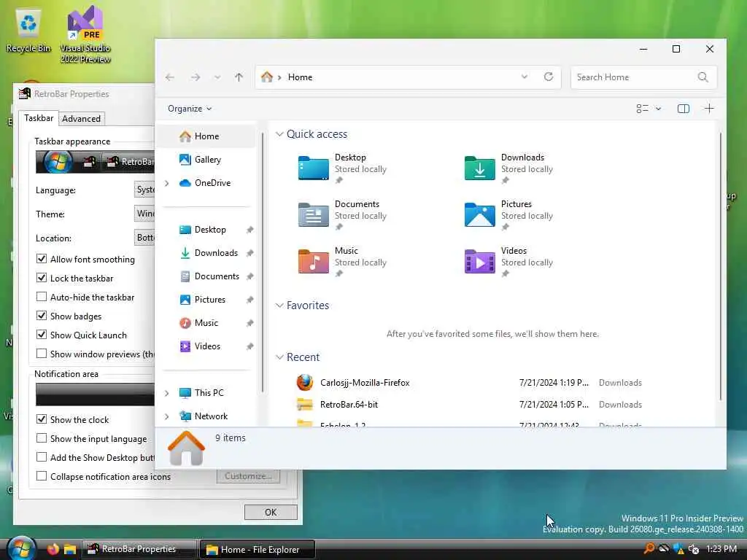Toggle Show Quick Launch checkbox

point(42,335)
